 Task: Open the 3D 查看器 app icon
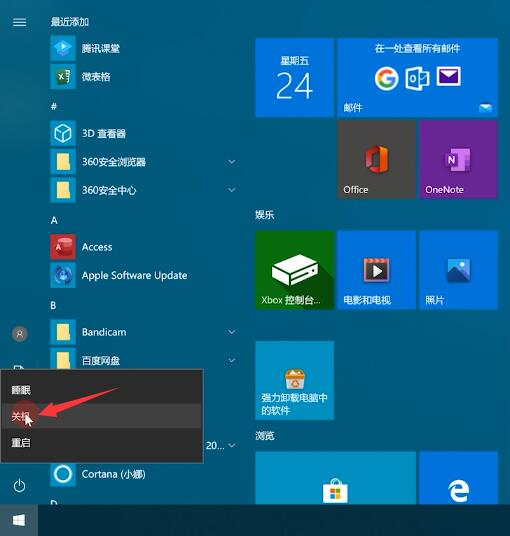[x=63, y=133]
